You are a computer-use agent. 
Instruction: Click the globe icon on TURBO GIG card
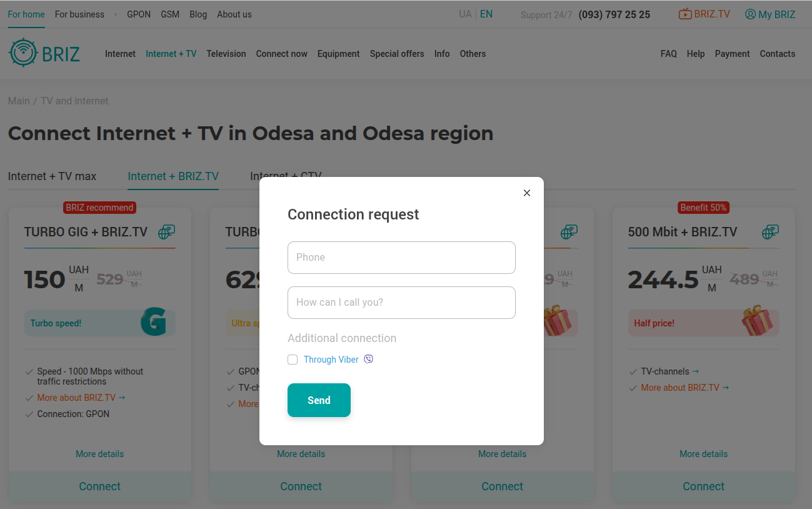pos(166,232)
